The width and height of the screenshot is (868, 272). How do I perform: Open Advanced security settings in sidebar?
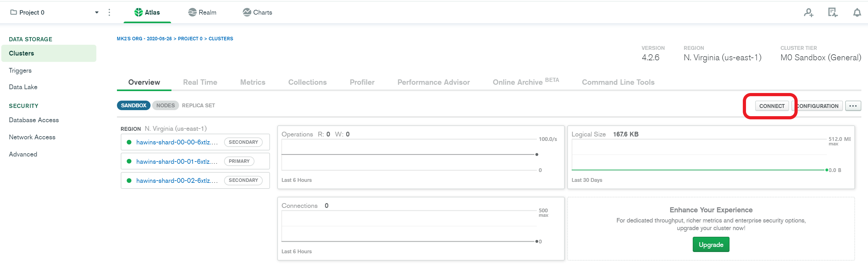point(23,155)
